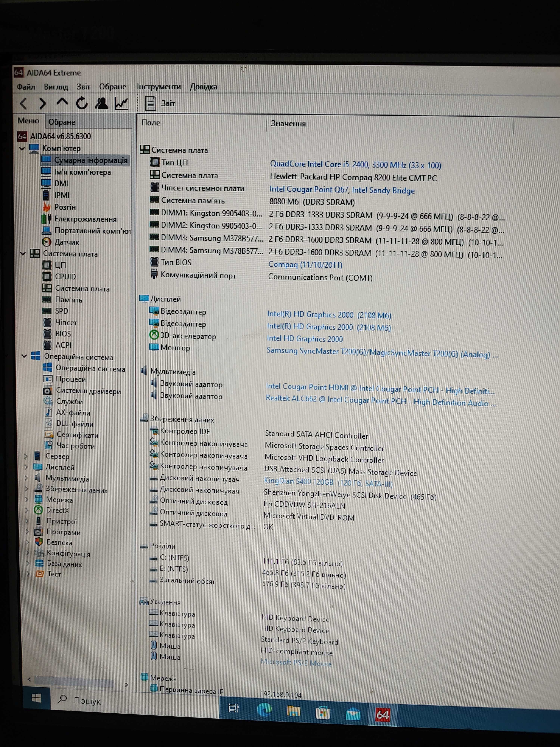Open the Довідка menu
Image resolution: width=560 pixels, height=747 pixels.
click(x=203, y=87)
